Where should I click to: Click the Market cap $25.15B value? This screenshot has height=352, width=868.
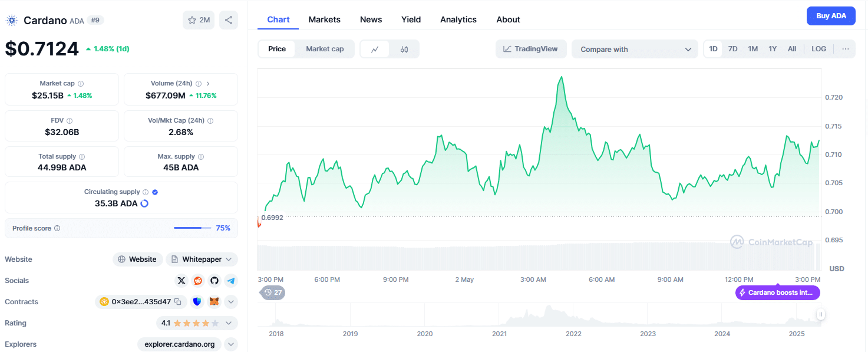(47, 95)
